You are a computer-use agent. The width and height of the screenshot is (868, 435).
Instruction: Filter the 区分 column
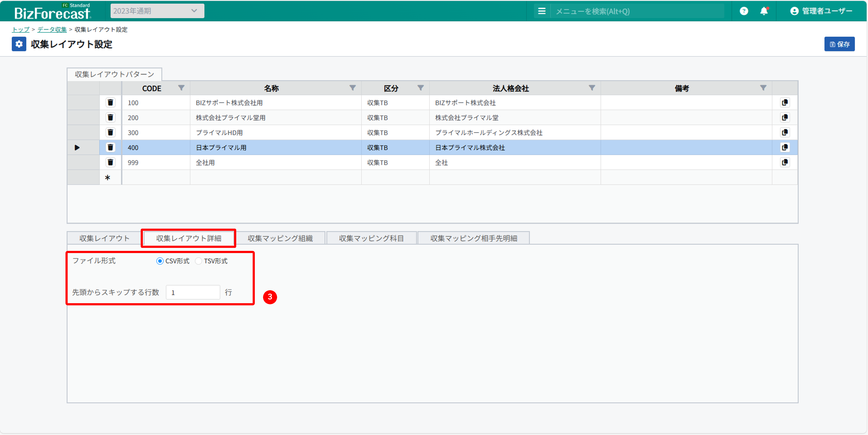click(x=421, y=88)
